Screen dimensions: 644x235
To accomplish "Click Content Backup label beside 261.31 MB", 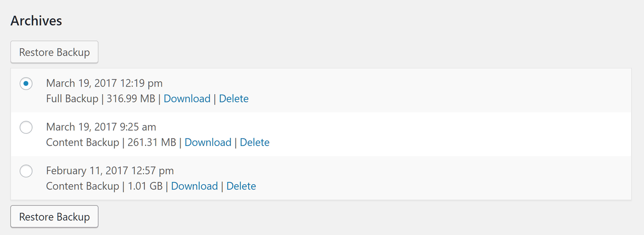I will point(83,142).
